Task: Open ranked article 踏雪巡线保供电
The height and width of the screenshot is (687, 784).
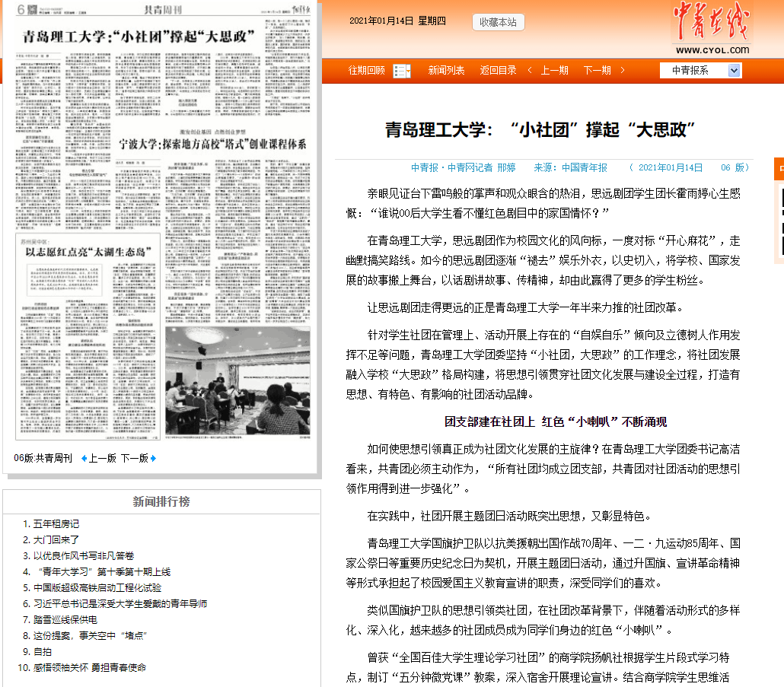Action: click(65, 619)
